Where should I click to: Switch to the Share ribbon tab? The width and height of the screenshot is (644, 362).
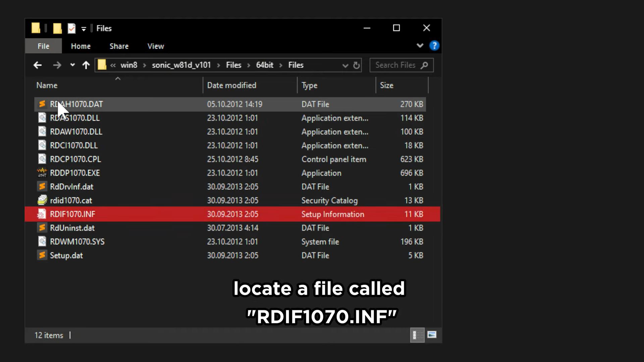click(119, 46)
